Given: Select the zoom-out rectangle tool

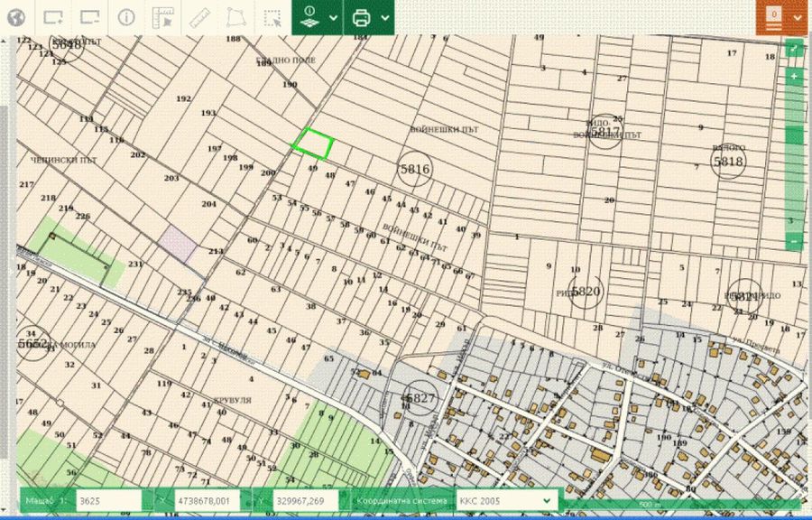Looking at the screenshot, I should coord(89,17).
